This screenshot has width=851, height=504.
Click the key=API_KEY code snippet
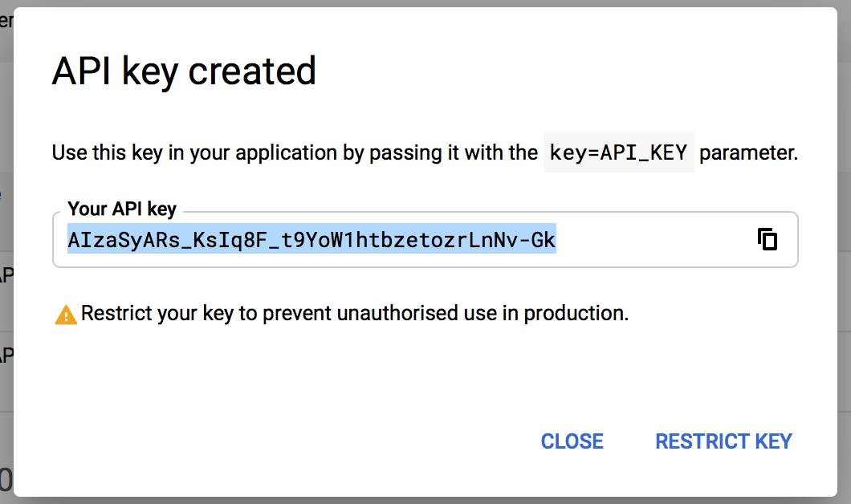[619, 152]
